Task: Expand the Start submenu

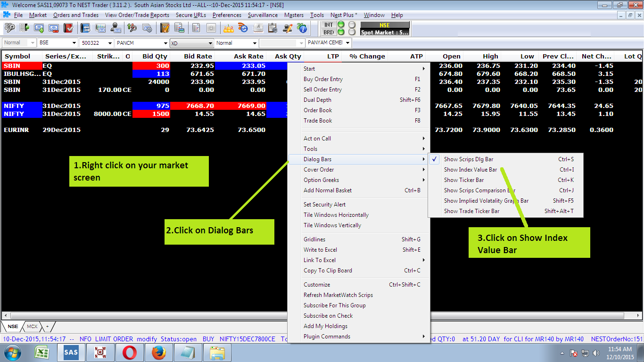Action: click(x=359, y=69)
